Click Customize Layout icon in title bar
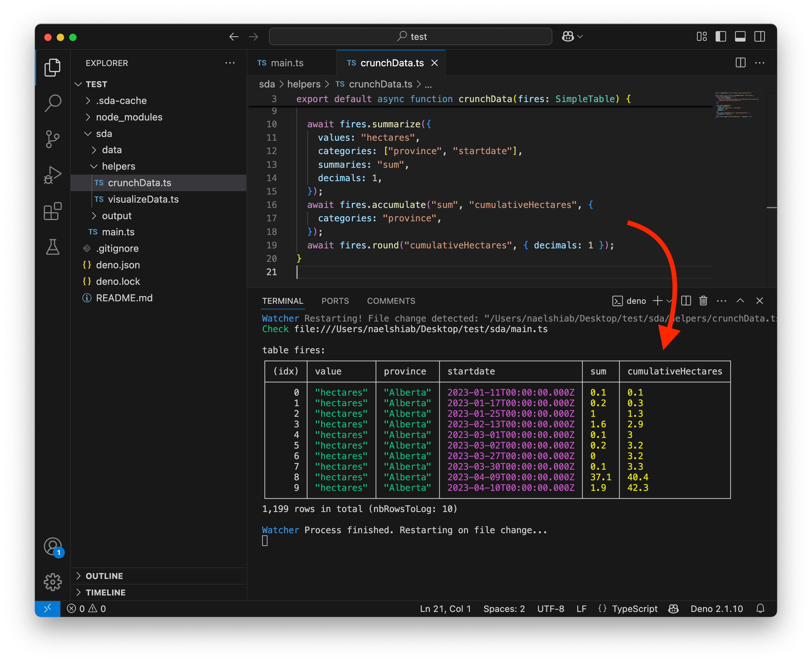 click(x=701, y=37)
